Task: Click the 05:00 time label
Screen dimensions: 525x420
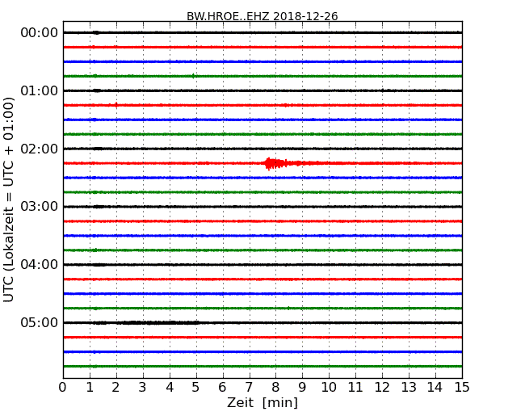Action: click(x=40, y=322)
